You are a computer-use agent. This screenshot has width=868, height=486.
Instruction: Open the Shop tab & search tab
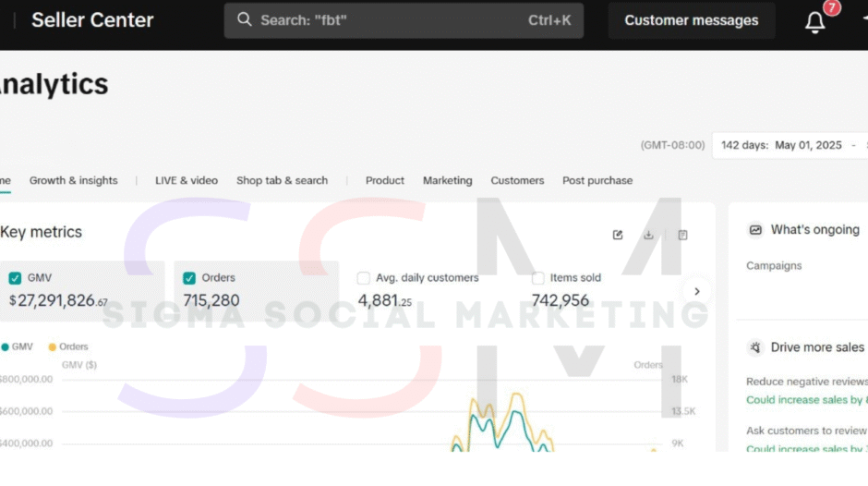[x=282, y=181]
